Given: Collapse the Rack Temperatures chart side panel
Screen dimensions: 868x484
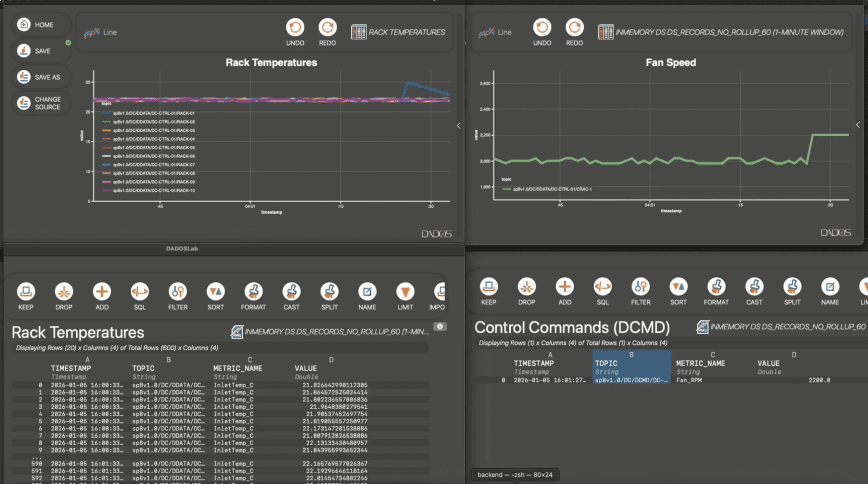Looking at the screenshot, I should (459, 126).
